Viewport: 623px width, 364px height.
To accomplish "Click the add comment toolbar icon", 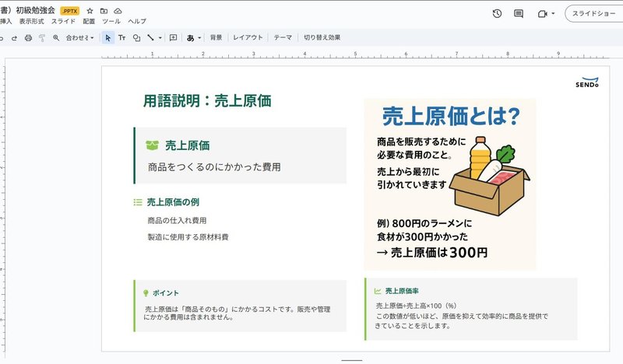I will (x=173, y=37).
